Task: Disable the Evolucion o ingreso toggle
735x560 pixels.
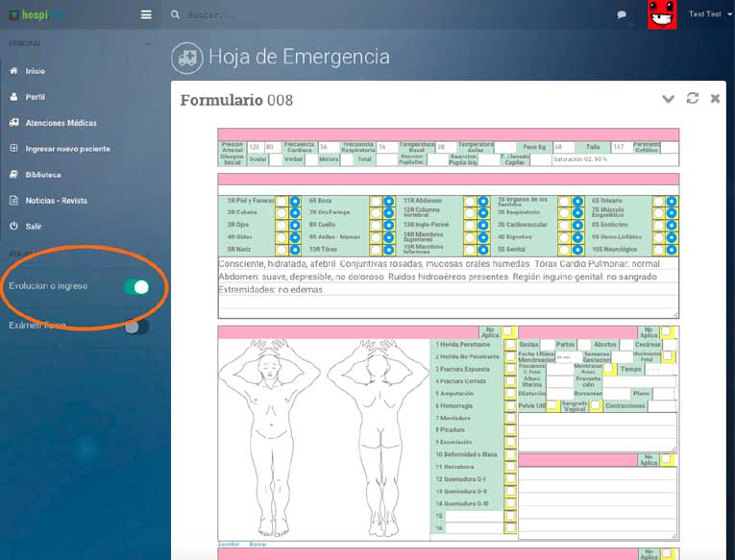Action: pos(136,286)
